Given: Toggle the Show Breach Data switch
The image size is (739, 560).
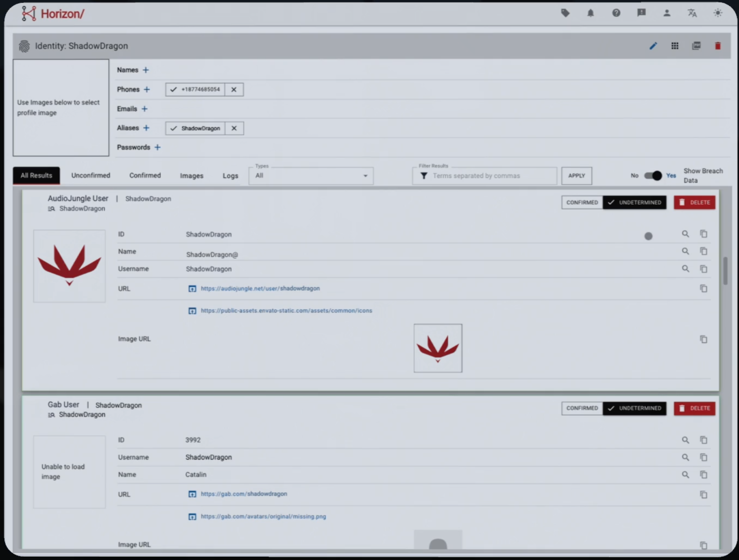Looking at the screenshot, I should (x=653, y=176).
